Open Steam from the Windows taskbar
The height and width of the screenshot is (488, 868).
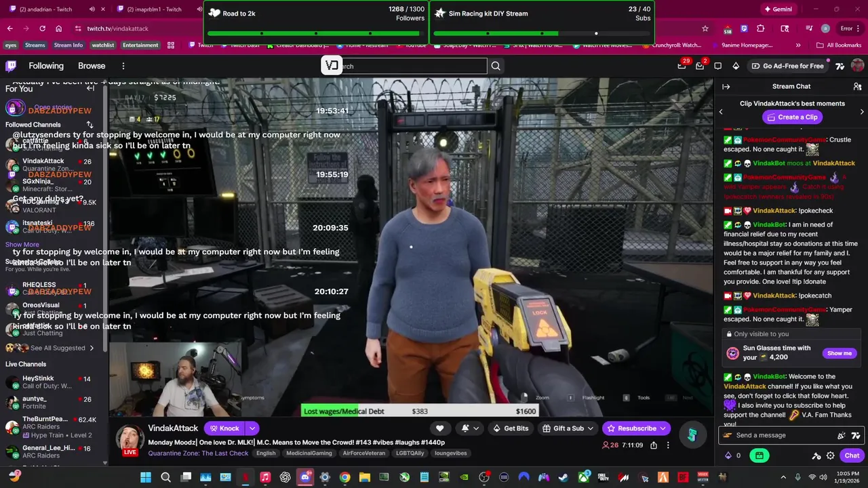[x=564, y=477]
